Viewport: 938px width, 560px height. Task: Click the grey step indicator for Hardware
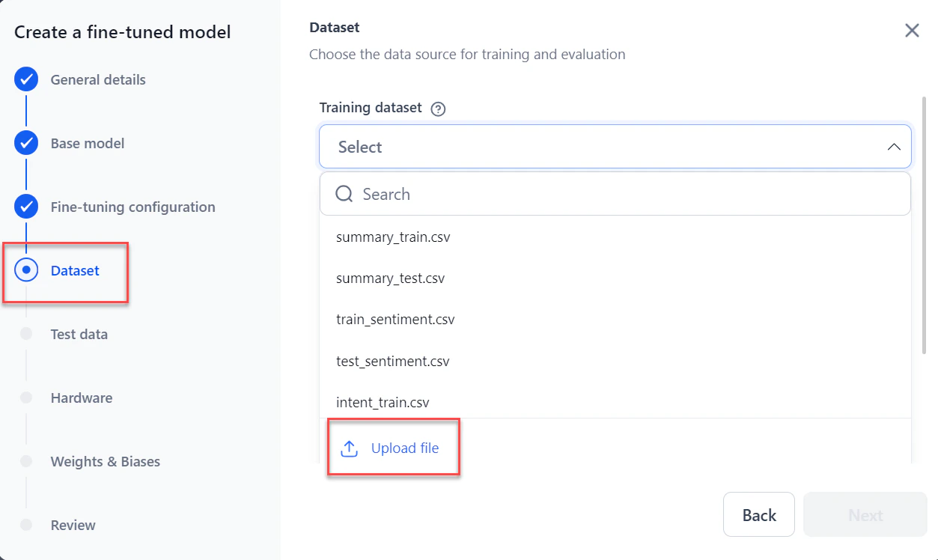point(27,397)
